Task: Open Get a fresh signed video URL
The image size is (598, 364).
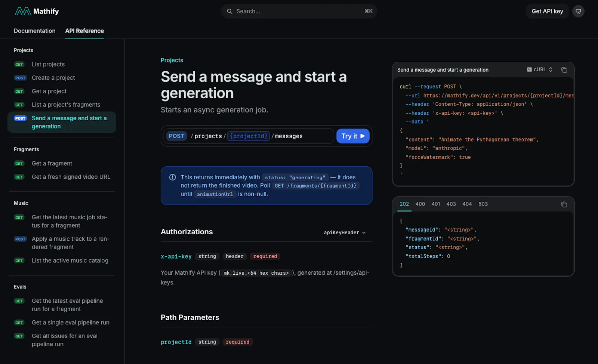Action: (x=62, y=177)
